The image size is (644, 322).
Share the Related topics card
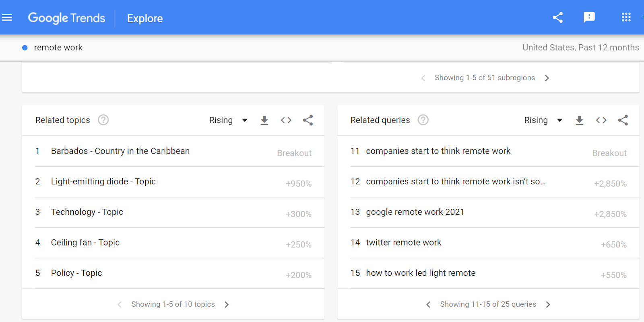point(308,120)
